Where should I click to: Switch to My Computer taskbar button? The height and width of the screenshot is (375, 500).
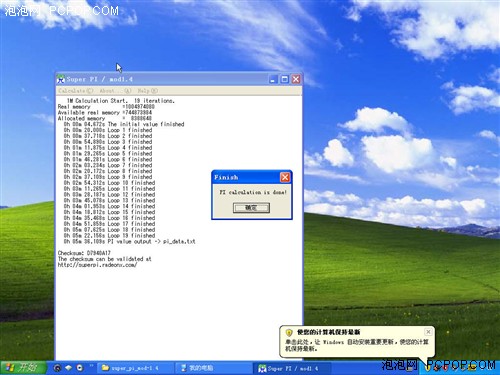213,368
